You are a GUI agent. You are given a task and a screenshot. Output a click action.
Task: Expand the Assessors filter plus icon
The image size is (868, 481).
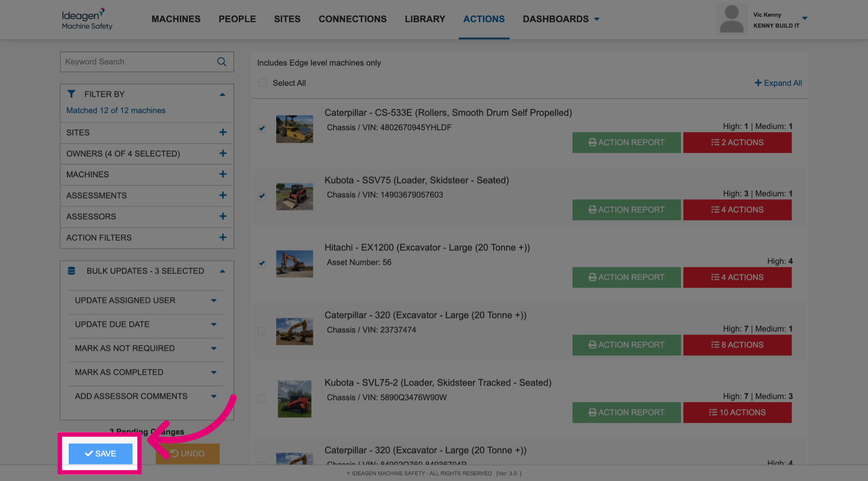pos(223,217)
